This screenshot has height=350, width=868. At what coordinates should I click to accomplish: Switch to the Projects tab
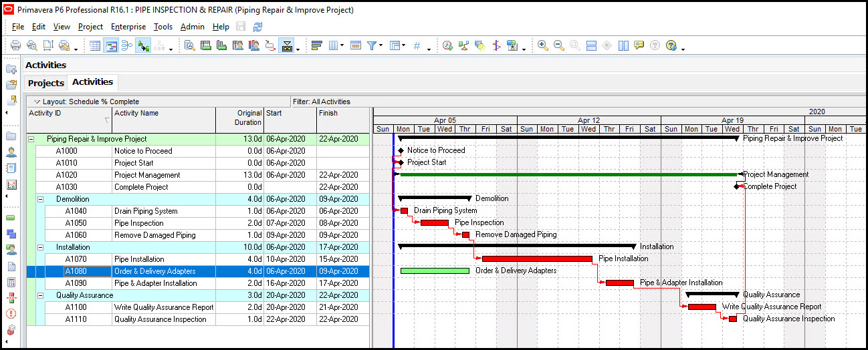click(x=45, y=83)
